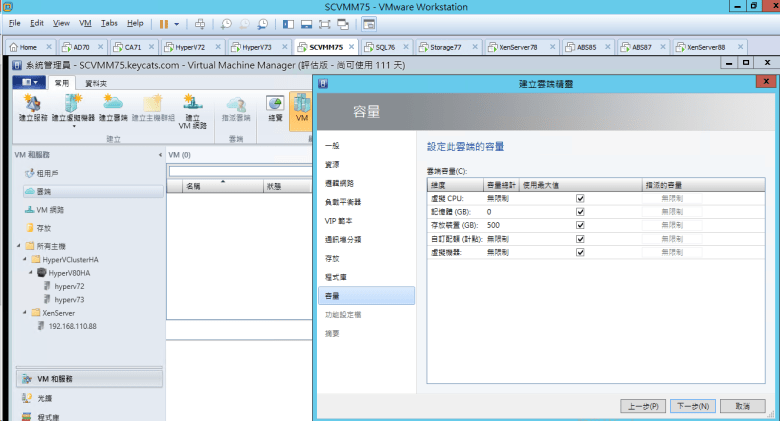
Task: Click the VMware pause button in the toolbar
Action: tap(164, 22)
